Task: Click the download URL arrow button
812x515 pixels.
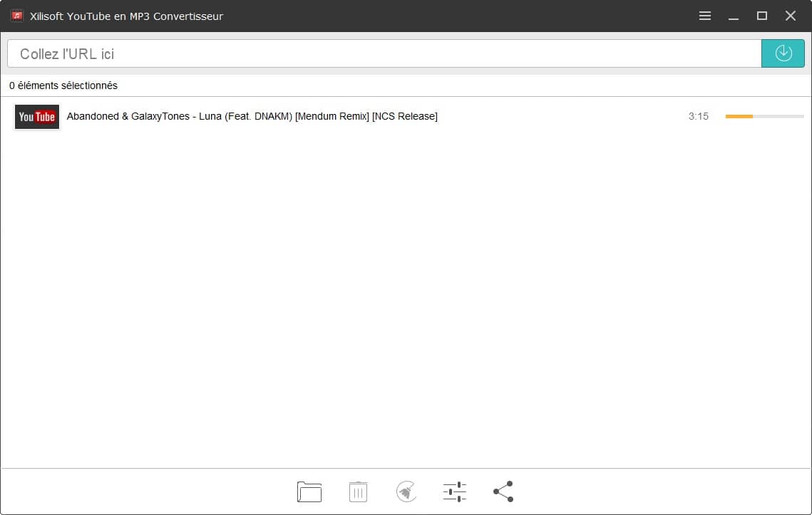Action: pos(783,53)
